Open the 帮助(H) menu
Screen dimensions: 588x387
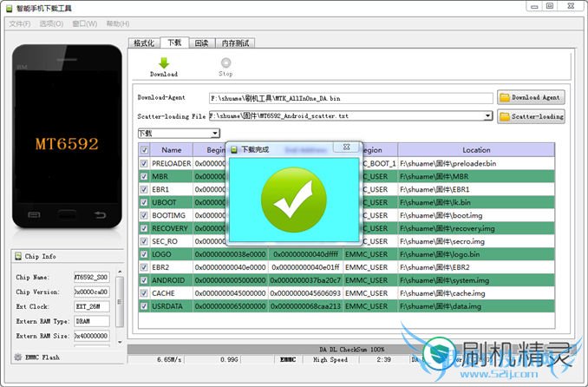point(118,23)
